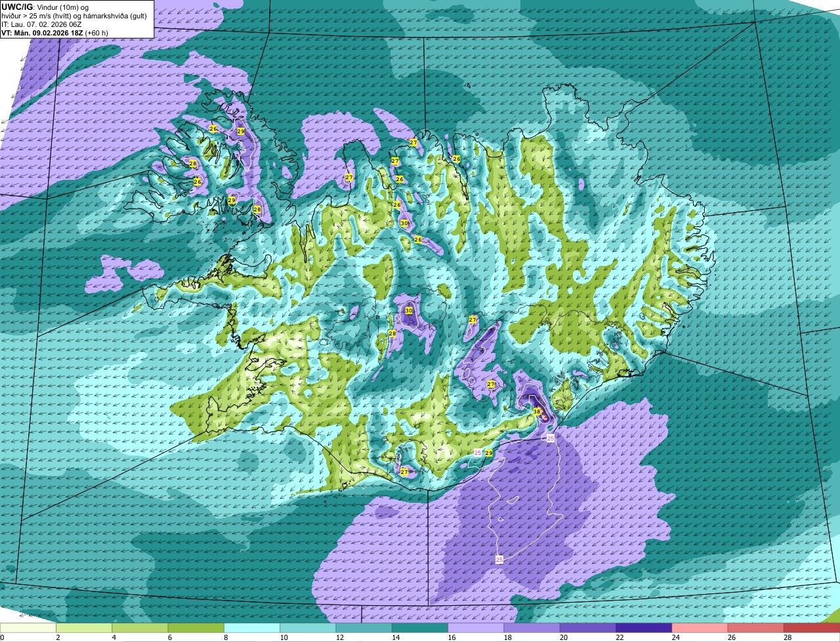The width and height of the screenshot is (840, 642).
Task: Click the 14–16 m/s dark teal legend swatch
Action: point(420,628)
